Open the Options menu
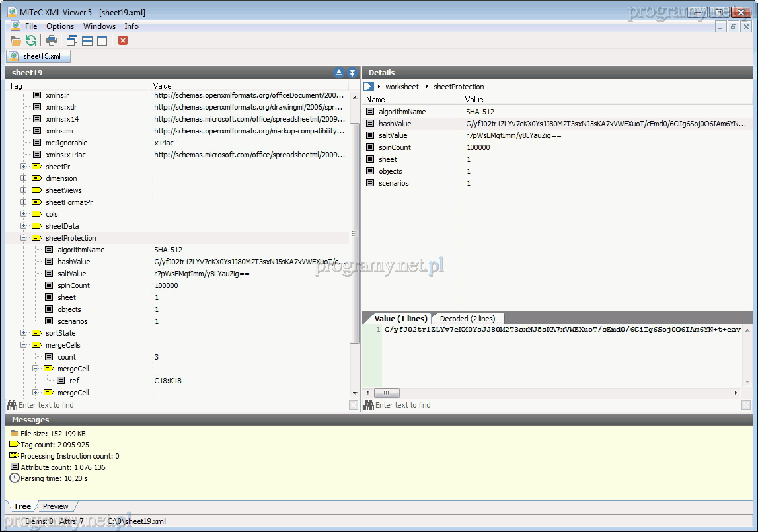The image size is (758, 532). click(x=60, y=26)
